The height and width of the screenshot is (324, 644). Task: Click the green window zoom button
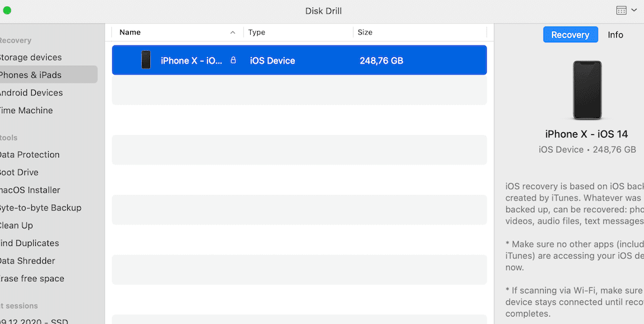click(7, 11)
